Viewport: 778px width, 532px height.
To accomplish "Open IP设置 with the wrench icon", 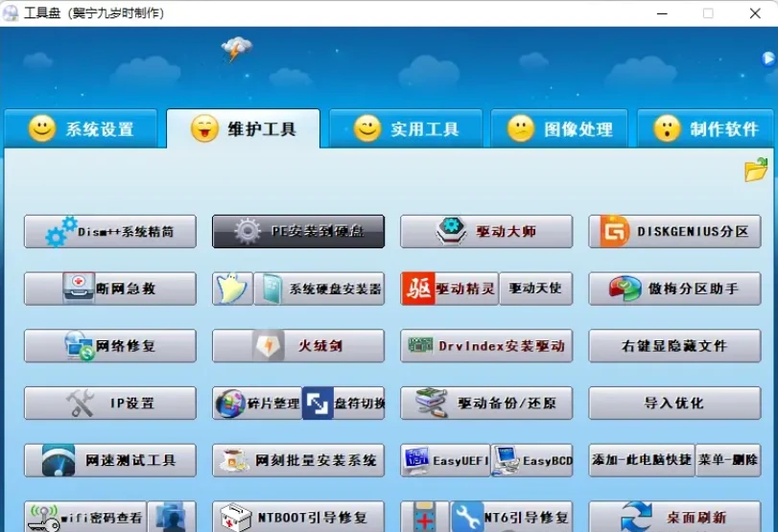I will pos(110,404).
